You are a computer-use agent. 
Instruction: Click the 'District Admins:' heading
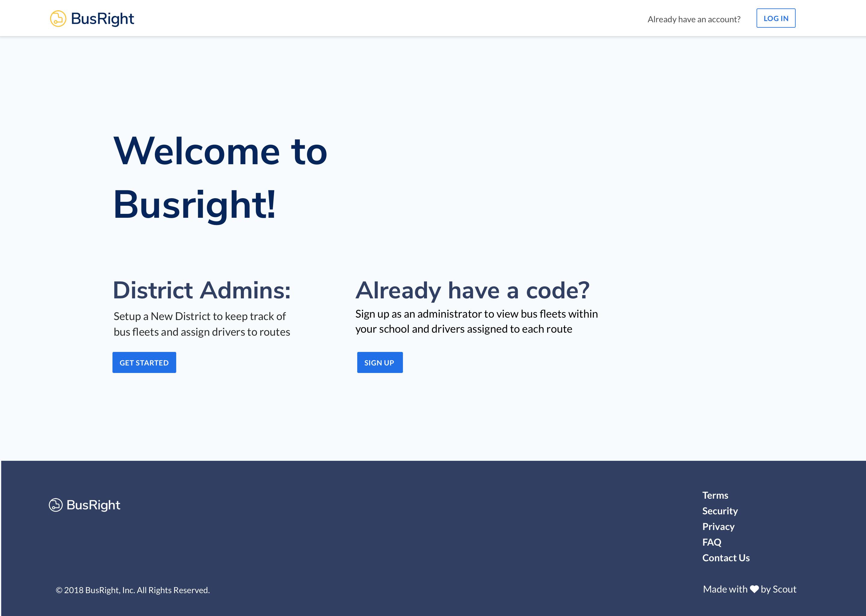(x=202, y=290)
